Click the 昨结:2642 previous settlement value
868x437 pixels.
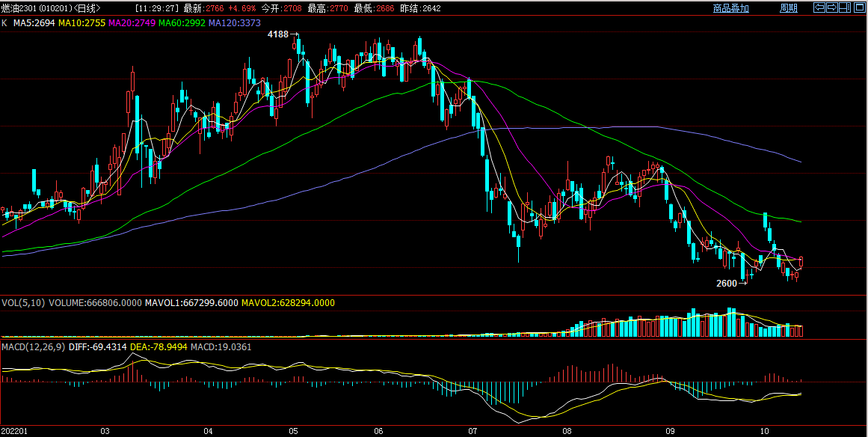pos(420,8)
